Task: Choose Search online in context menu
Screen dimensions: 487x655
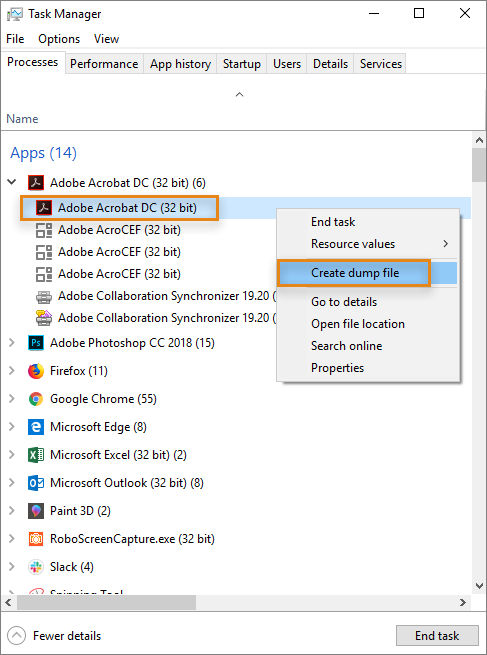Action: [x=368, y=346]
